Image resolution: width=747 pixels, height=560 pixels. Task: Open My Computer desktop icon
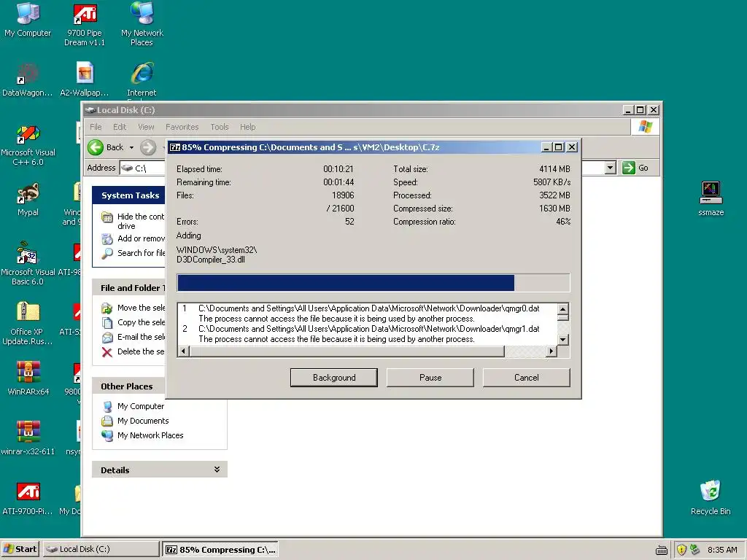pyautogui.click(x=28, y=20)
